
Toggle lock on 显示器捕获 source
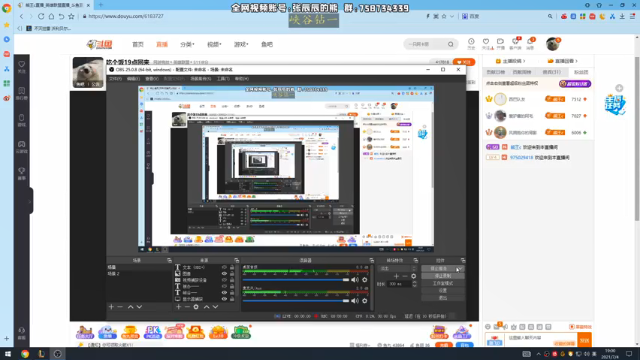[232, 299]
